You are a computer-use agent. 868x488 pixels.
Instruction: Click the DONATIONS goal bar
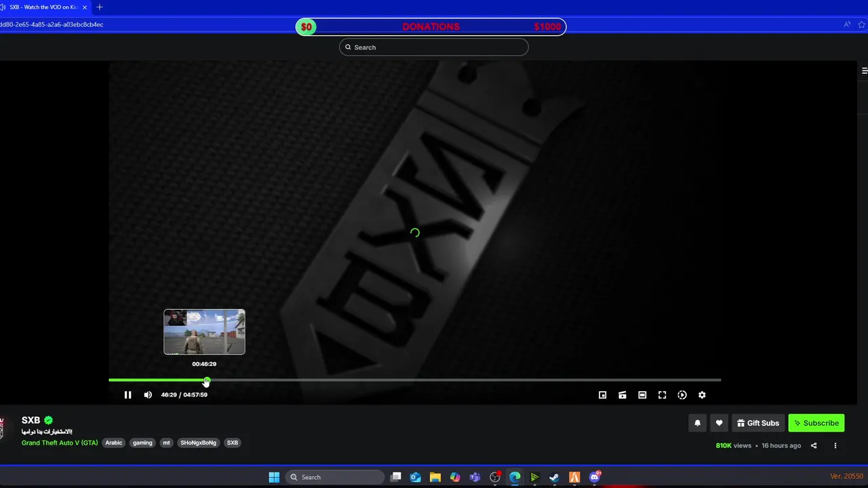[431, 27]
